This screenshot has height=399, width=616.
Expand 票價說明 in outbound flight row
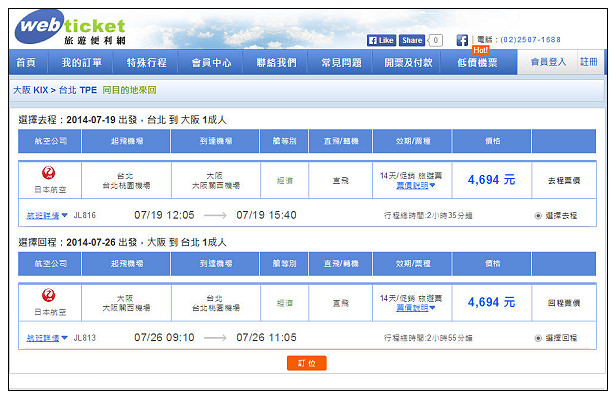[415, 185]
